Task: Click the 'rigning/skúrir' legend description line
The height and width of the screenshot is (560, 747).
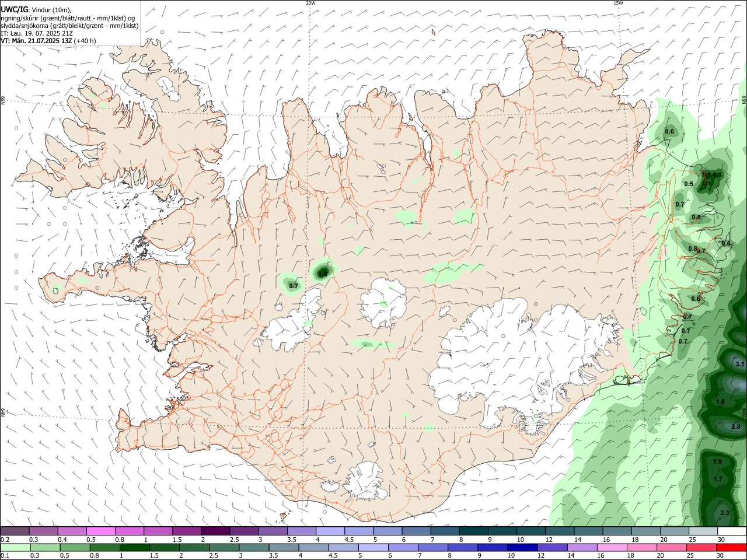Action: point(68,18)
